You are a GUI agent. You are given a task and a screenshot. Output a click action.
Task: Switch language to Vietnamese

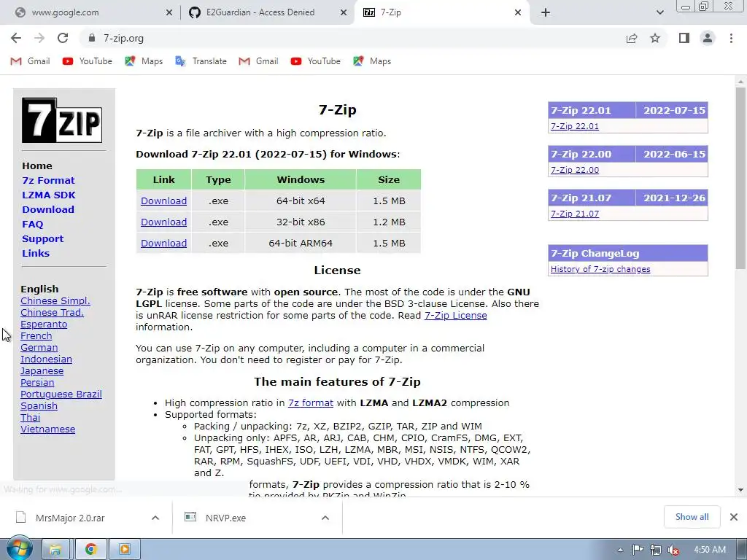click(x=47, y=429)
